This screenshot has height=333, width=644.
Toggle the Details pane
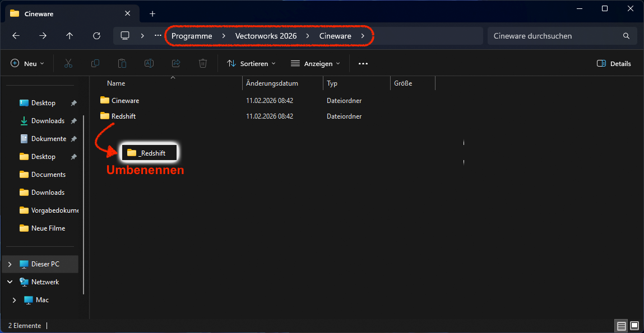tap(614, 64)
